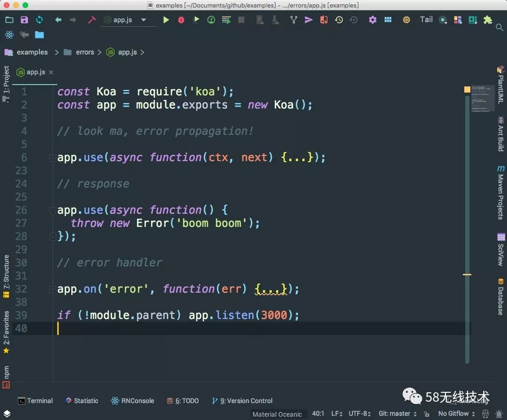Run app.js with green play button
Image resolution: width=507 pixels, height=420 pixels.
(166, 20)
